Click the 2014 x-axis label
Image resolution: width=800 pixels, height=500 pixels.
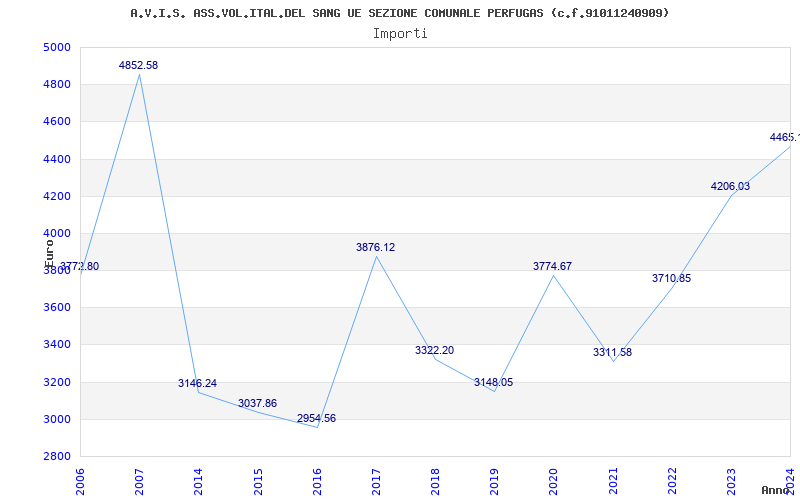198,482
